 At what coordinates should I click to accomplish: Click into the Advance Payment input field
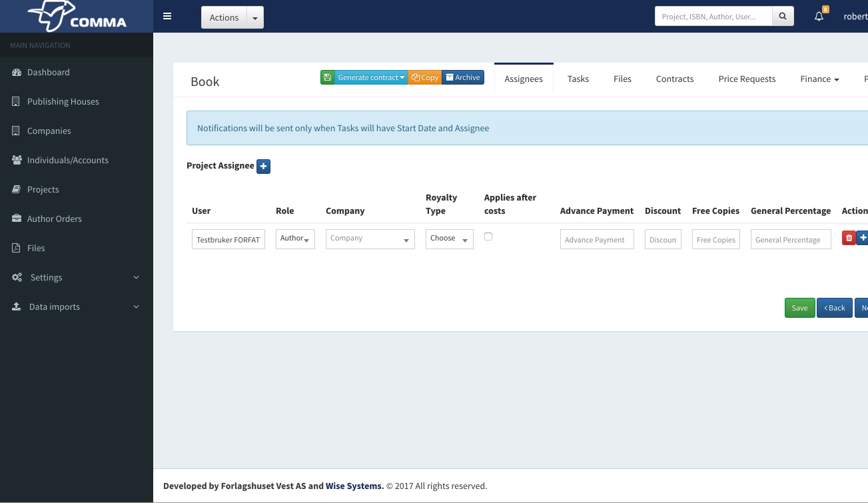[596, 239]
